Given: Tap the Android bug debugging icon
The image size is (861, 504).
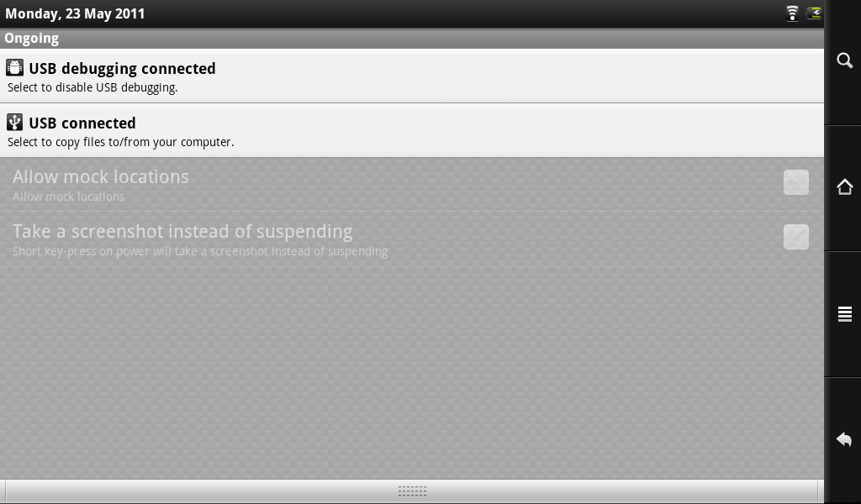Looking at the screenshot, I should click(x=14, y=67).
